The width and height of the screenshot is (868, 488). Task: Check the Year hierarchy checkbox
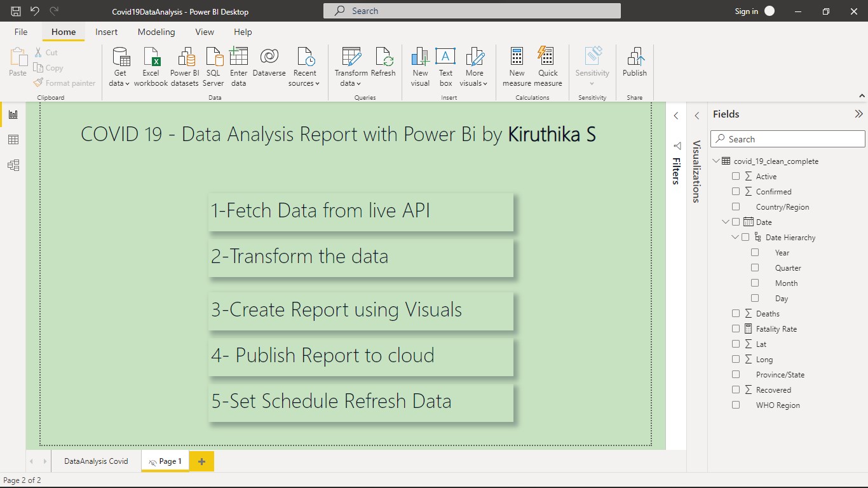[755, 252]
